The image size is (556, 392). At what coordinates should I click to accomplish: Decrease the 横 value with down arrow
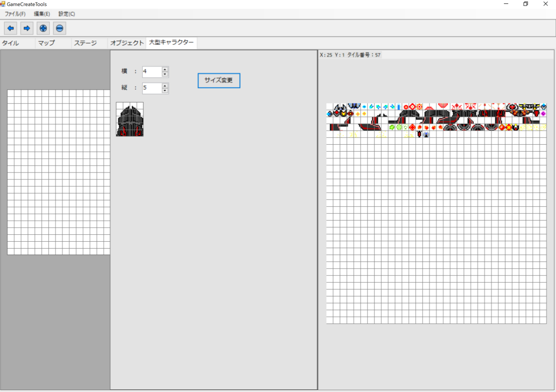(x=165, y=74)
